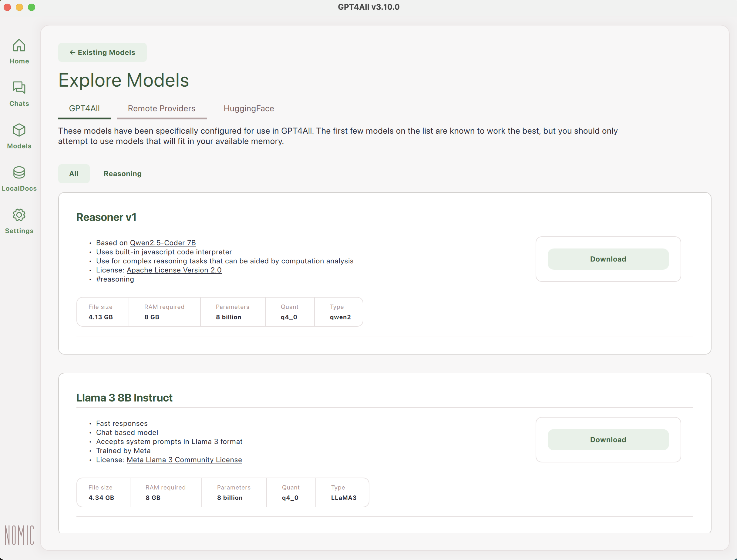Click the #reasoning tag text
Viewport: 737px width, 560px height.
115,279
